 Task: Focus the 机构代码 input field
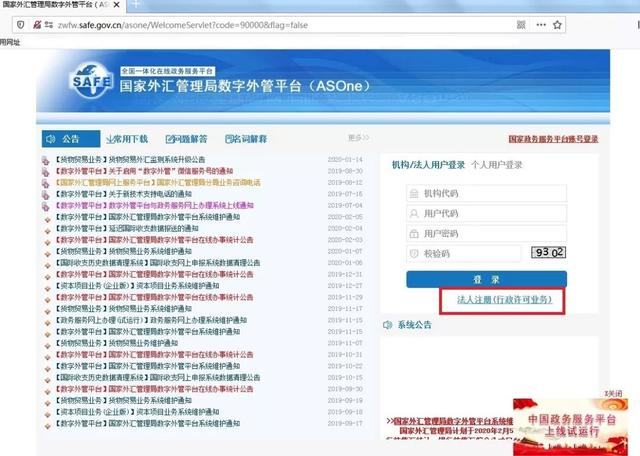click(487, 193)
